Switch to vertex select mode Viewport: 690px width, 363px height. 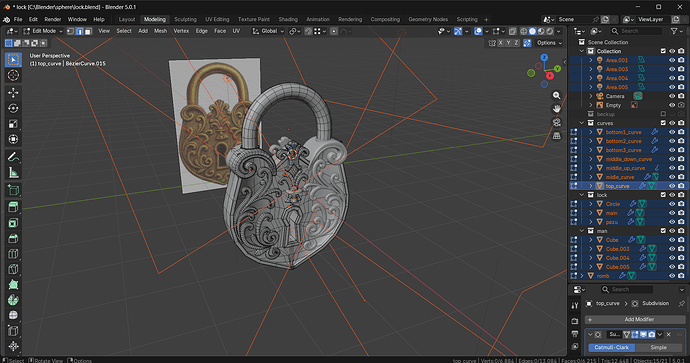70,31
